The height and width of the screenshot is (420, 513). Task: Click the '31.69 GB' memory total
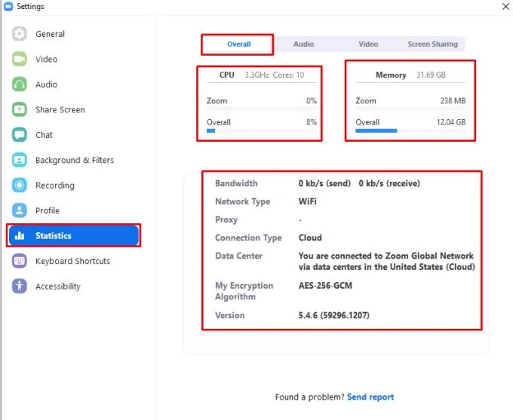click(x=431, y=75)
